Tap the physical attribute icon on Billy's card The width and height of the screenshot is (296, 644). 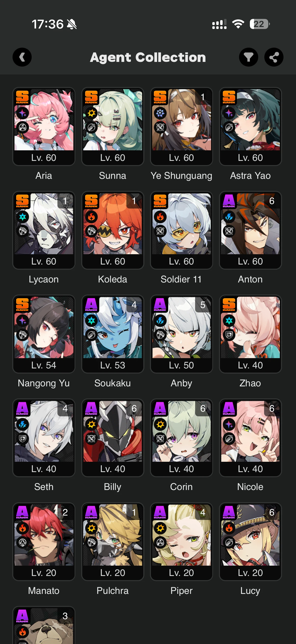[x=91, y=424]
